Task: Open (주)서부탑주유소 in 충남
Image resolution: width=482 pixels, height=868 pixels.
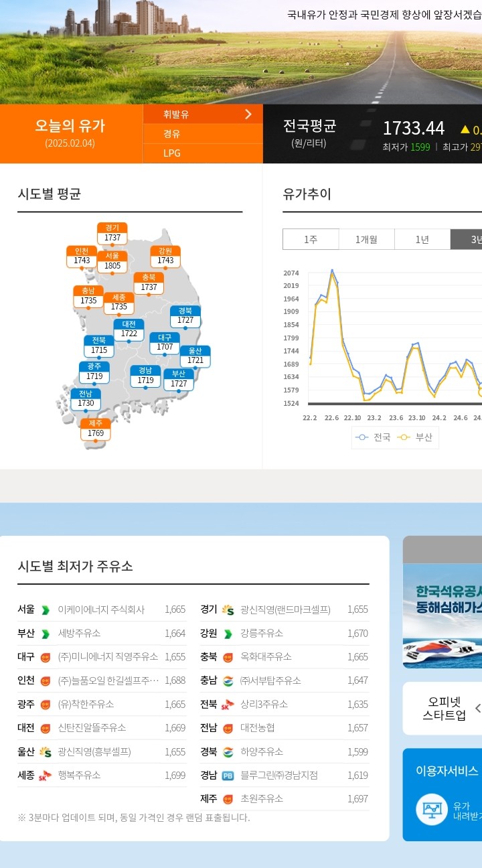Action: click(x=270, y=680)
